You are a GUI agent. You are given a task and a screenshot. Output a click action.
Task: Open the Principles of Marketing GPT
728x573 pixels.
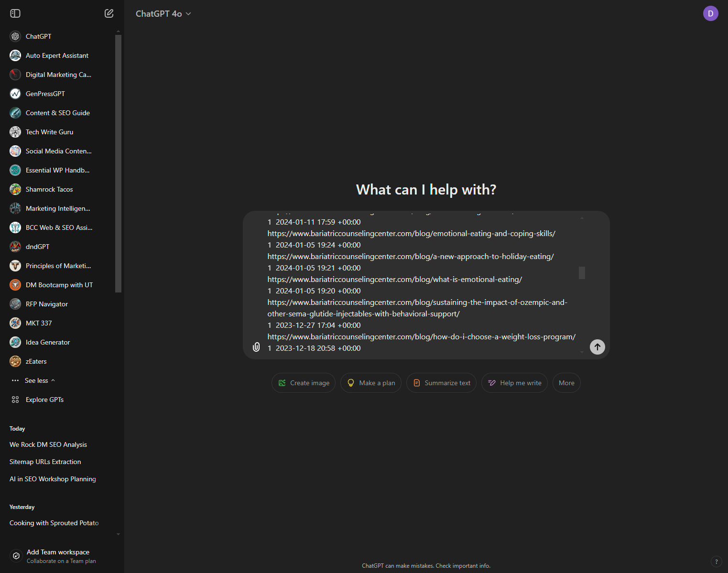[58, 266]
